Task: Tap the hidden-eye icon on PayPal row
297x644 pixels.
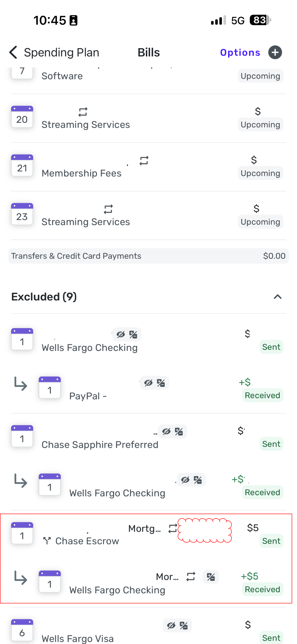Action: pos(148,383)
